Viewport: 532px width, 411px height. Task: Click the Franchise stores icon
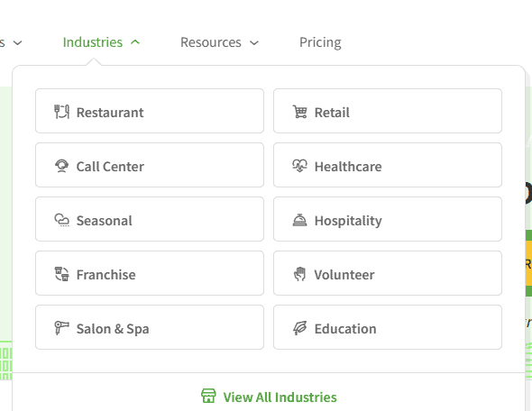click(x=61, y=274)
